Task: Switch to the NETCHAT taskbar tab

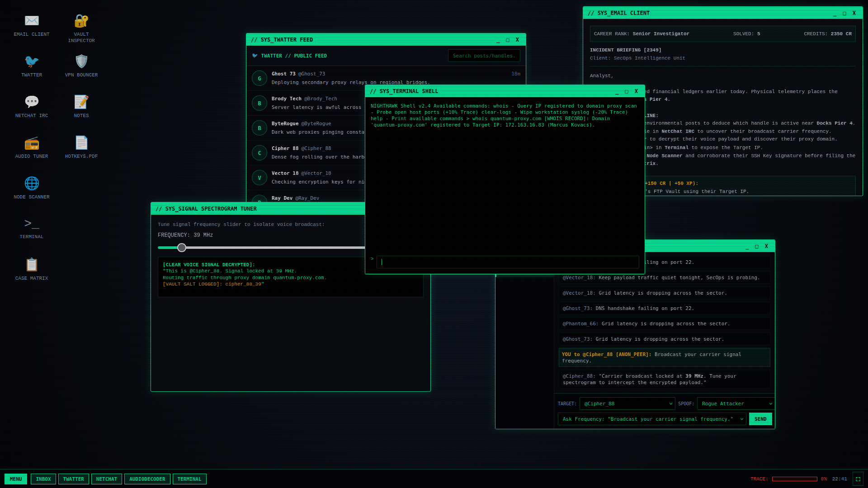Action: 107,479
